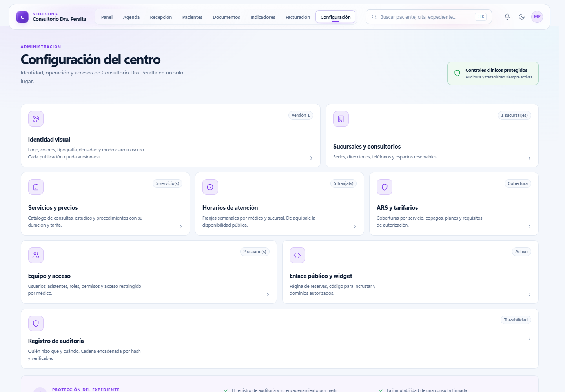Open the ARS y tarifarios card title

click(397, 208)
